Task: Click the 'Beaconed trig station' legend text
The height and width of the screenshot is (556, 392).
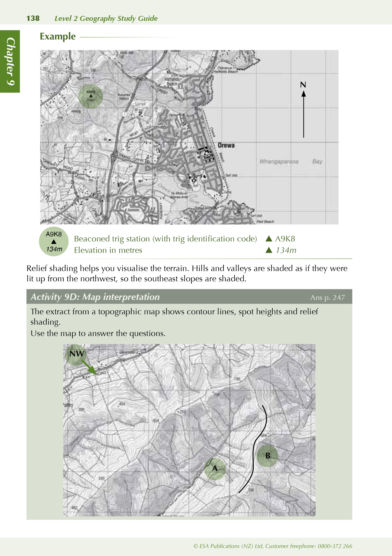Action: [165, 239]
